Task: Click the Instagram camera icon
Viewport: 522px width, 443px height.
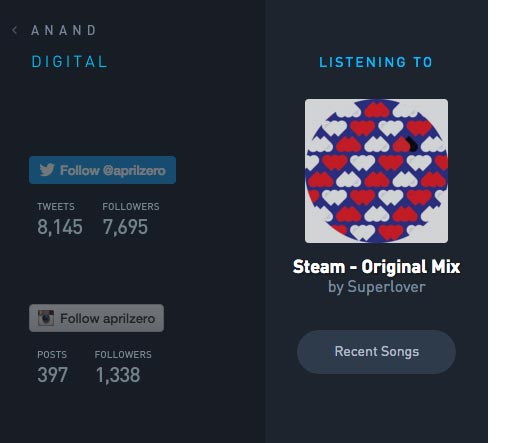Action: coord(46,318)
